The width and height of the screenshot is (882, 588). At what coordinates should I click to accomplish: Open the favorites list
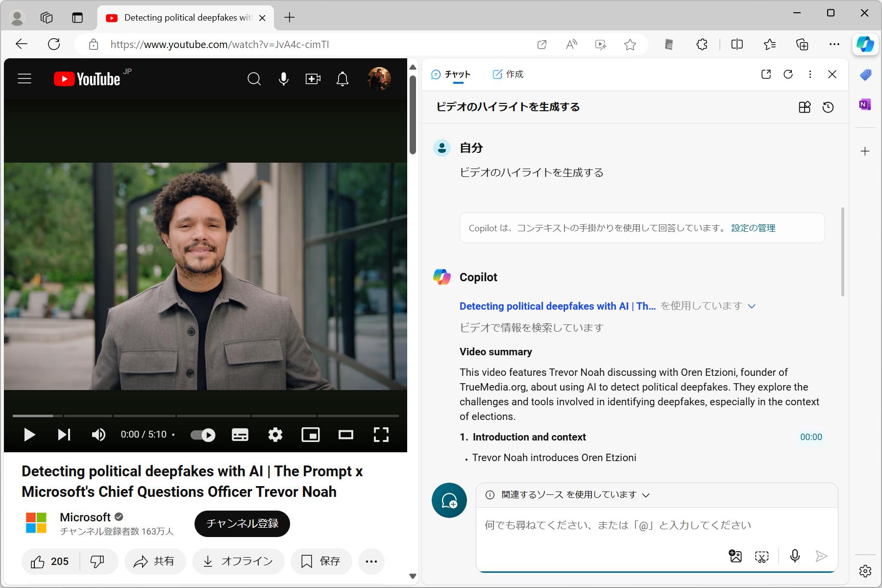(x=770, y=45)
